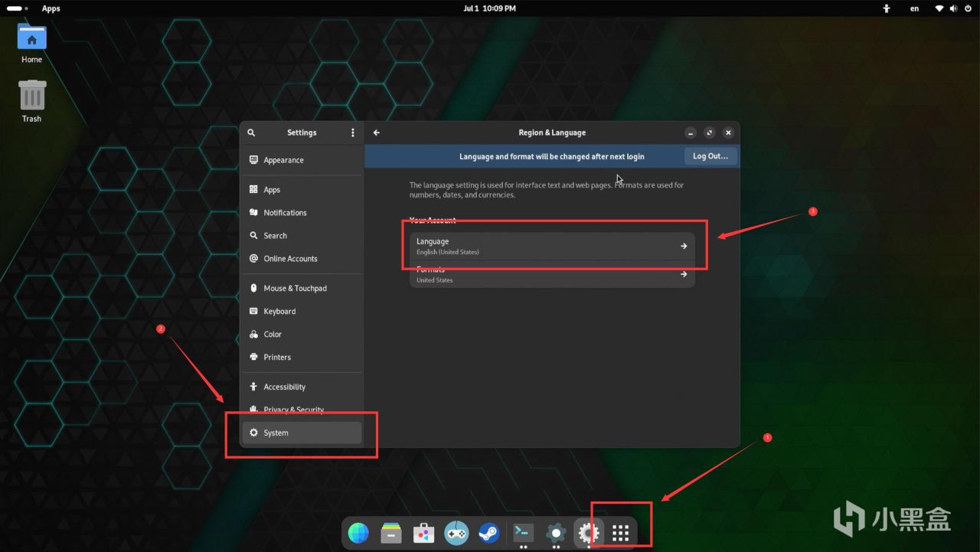Open Printers settings in sidebar
This screenshot has height=552, width=980.
[302, 358]
